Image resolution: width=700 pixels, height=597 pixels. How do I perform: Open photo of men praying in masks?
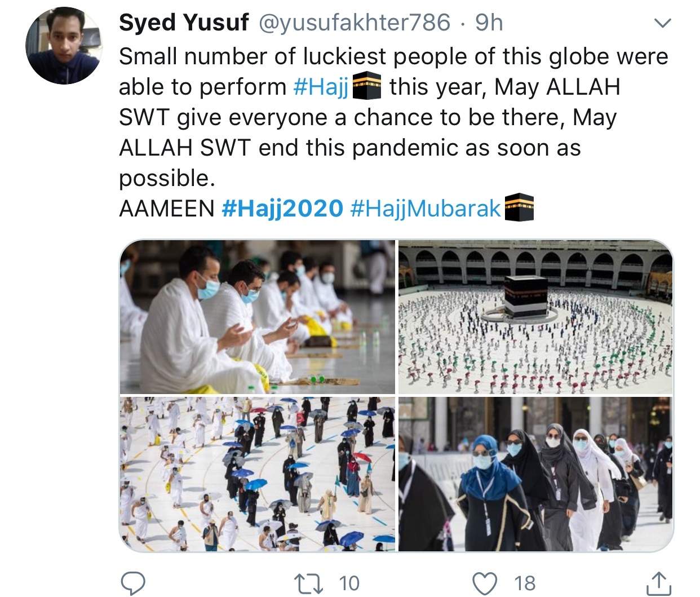pyautogui.click(x=258, y=317)
